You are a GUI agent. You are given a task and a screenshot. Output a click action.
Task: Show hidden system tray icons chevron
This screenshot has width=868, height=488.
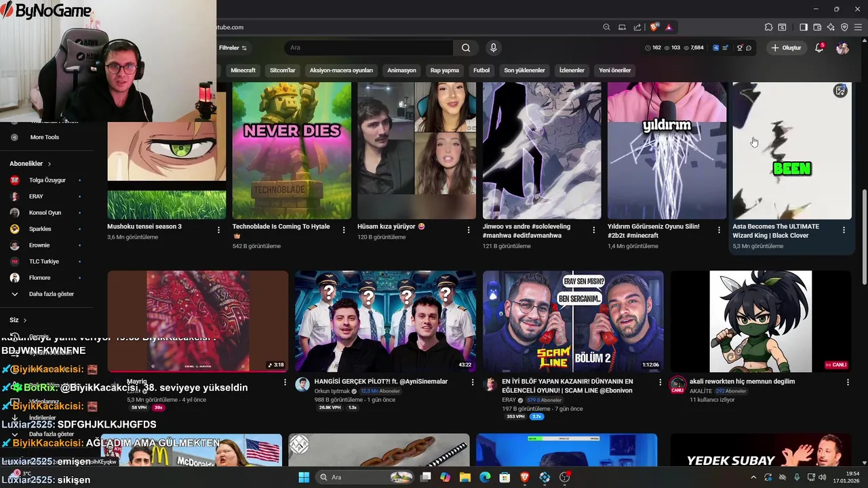tap(753, 477)
